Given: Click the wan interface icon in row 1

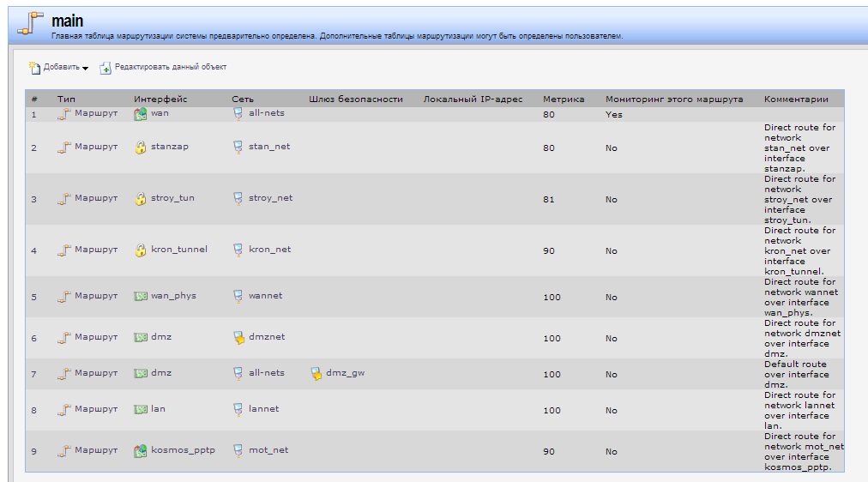Looking at the screenshot, I should point(140,114).
